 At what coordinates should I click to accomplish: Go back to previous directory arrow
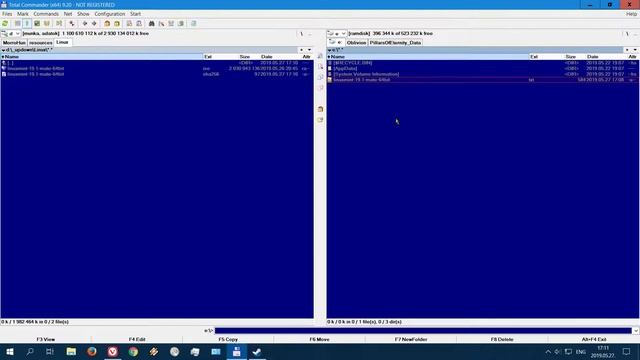[84, 24]
